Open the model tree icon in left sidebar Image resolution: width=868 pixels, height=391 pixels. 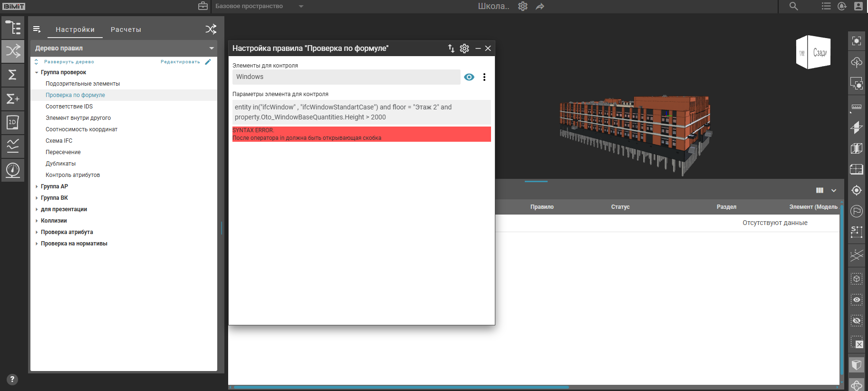pos(13,28)
